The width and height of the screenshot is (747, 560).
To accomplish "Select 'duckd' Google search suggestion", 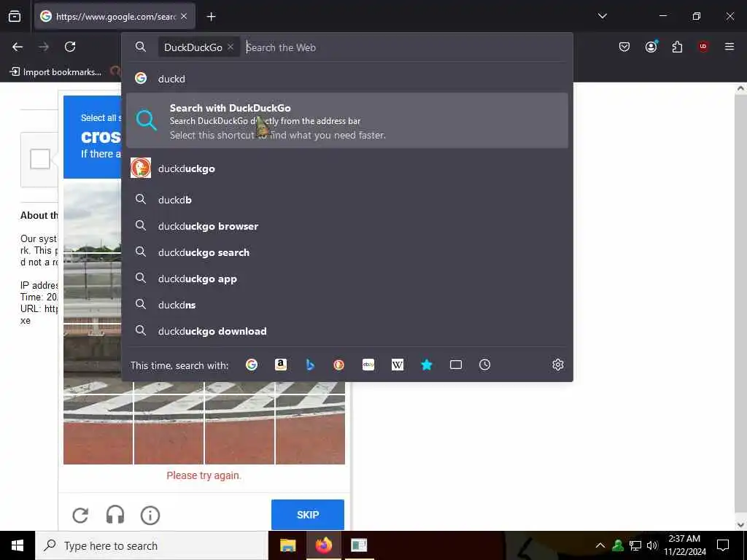I will pos(347,79).
